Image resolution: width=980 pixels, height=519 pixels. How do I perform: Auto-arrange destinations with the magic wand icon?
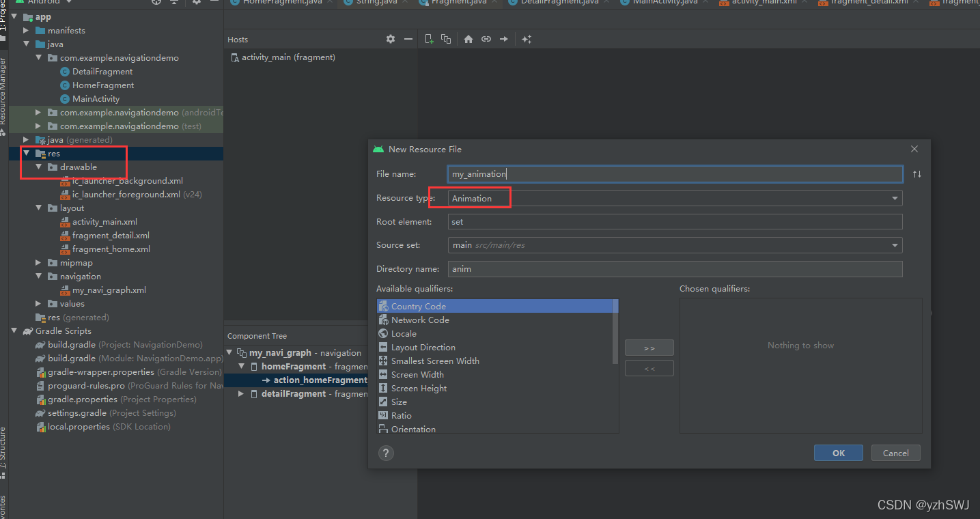click(527, 39)
